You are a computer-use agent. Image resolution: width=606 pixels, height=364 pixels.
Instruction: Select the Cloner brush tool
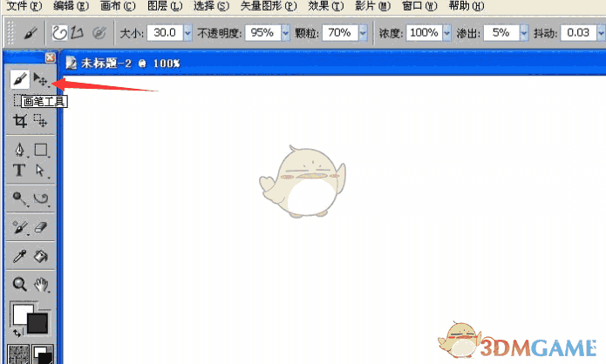(19, 227)
